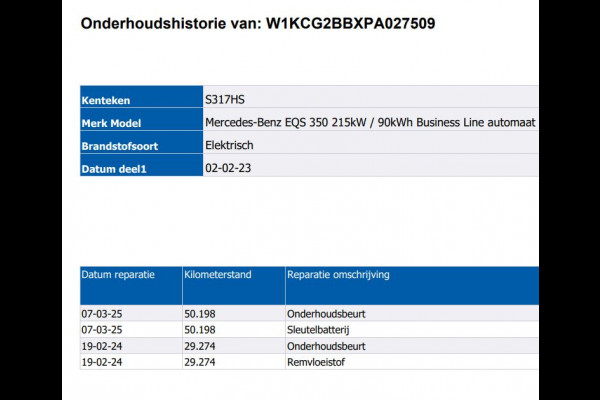This screenshot has height=400, width=600.
Task: Click the date in the Remvloeistof row
Action: pos(102,361)
